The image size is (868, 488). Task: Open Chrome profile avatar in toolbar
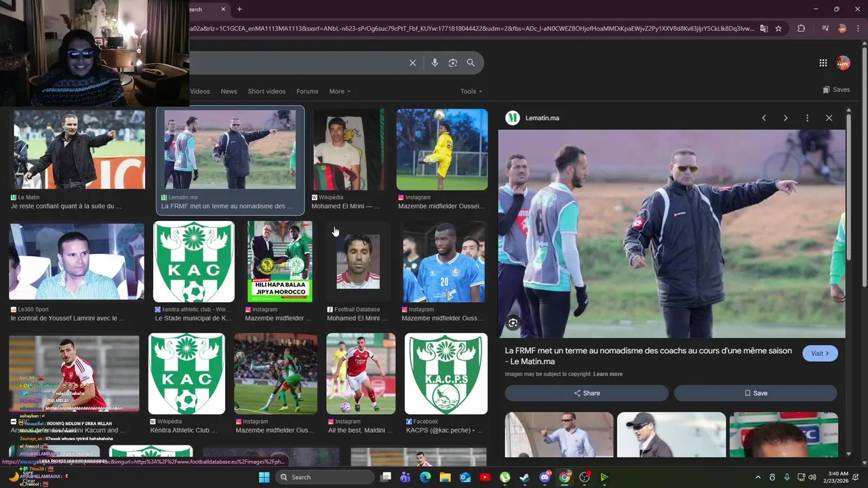[x=842, y=28]
